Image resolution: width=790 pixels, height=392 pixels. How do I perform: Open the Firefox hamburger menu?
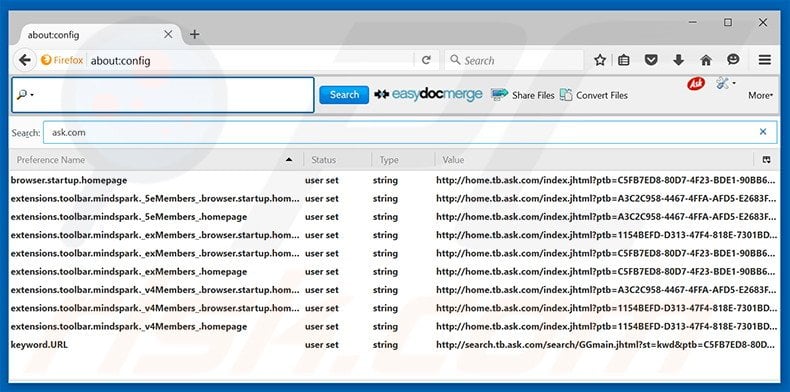tap(765, 60)
